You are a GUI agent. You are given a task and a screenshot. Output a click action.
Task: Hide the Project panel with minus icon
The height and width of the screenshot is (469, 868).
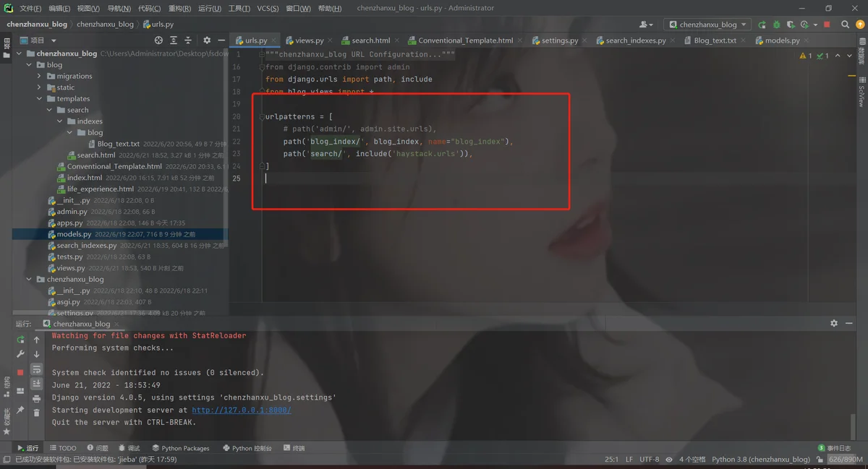click(x=221, y=40)
